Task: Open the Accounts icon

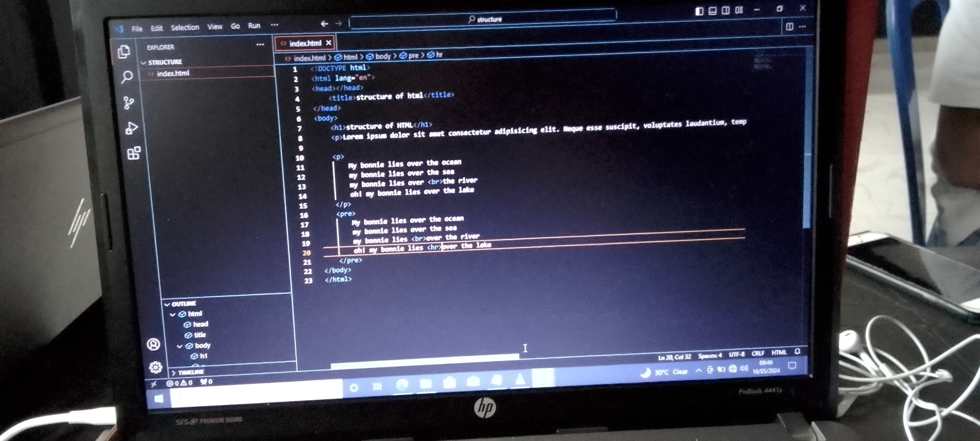Action: point(153,344)
